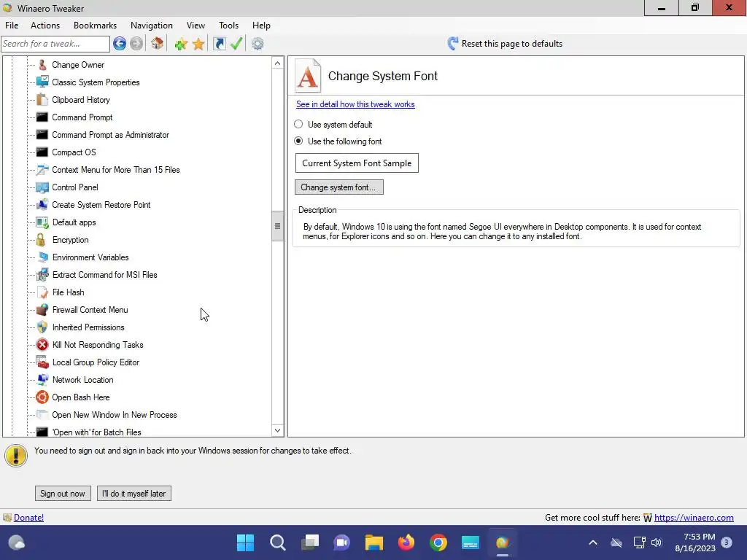Click the green checkmark toolbar icon
This screenshot has width=747, height=560.
(x=237, y=44)
